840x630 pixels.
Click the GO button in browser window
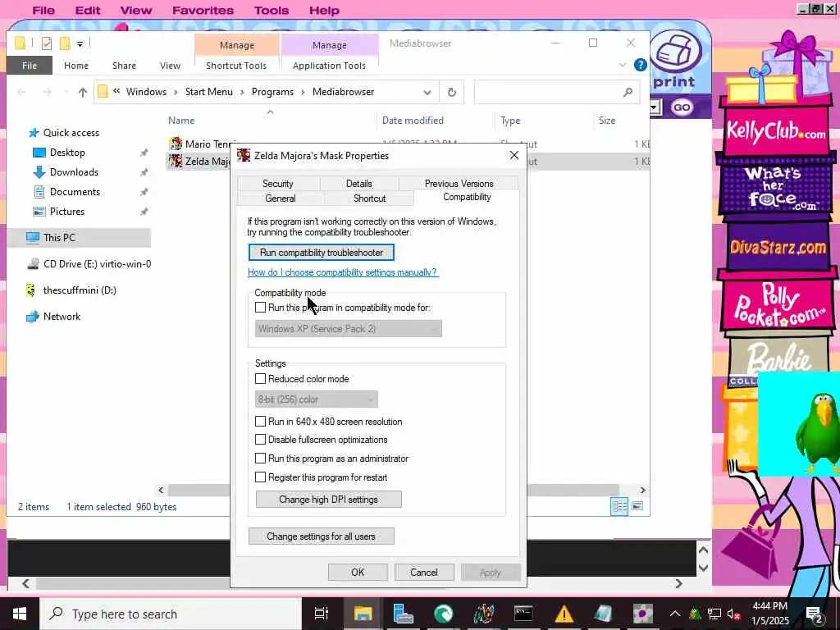682,107
